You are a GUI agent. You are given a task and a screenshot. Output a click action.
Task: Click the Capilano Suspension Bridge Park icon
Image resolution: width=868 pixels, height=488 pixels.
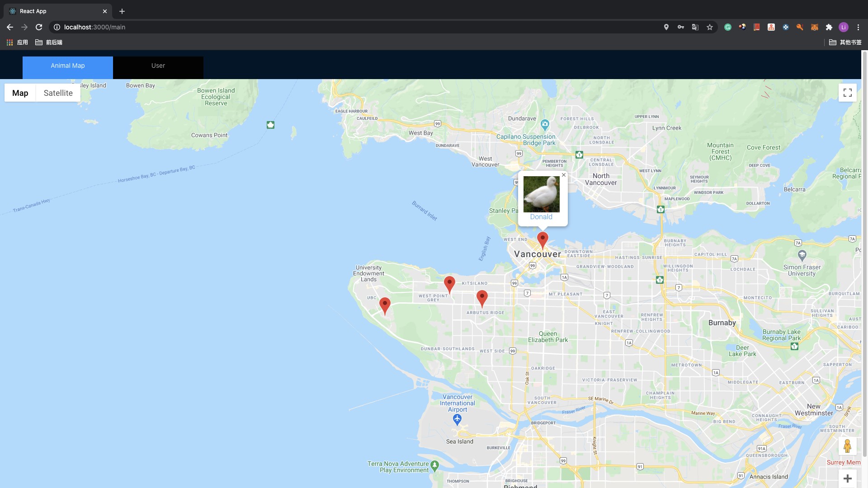tap(545, 124)
